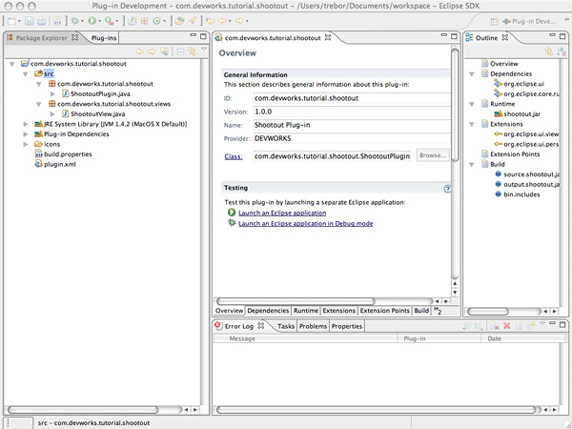Toggle alphabetical Sort in Outline toolbar
The width and height of the screenshot is (572, 429).
click(561, 52)
